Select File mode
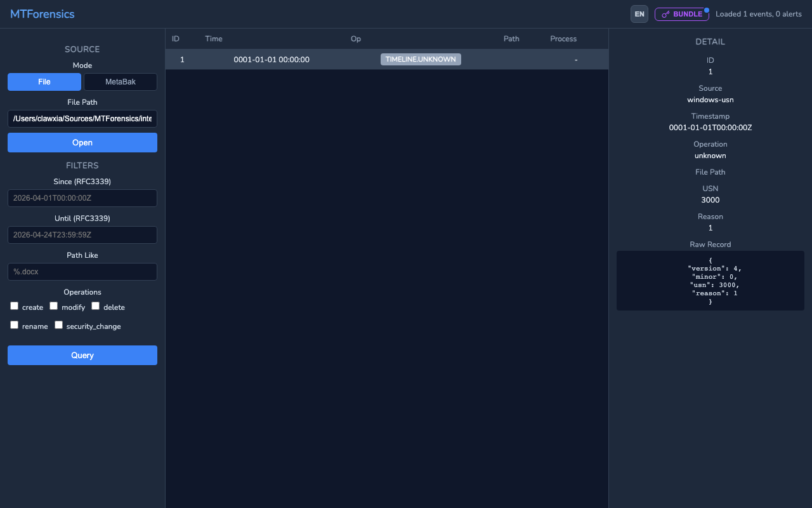This screenshot has width=812, height=508. pos(44,82)
